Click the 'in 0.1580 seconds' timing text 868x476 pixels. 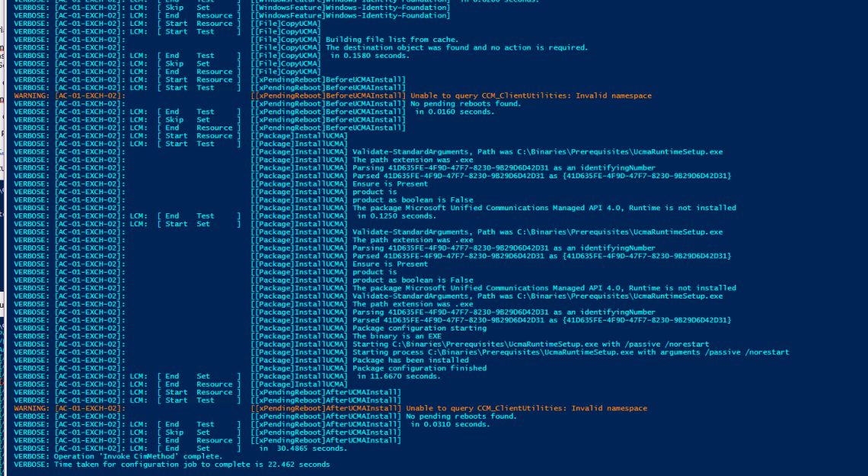pyautogui.click(x=369, y=56)
